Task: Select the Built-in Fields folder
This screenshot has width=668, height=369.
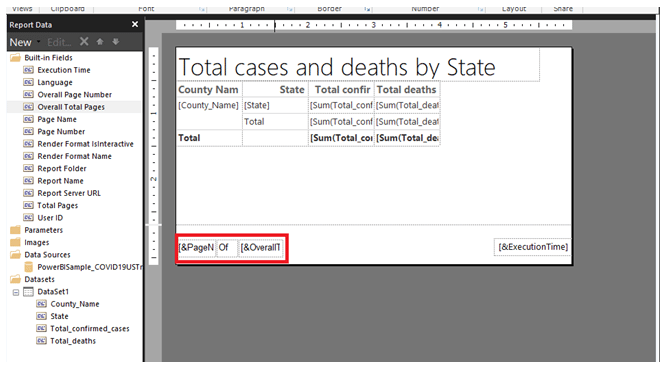Action: coord(48,58)
